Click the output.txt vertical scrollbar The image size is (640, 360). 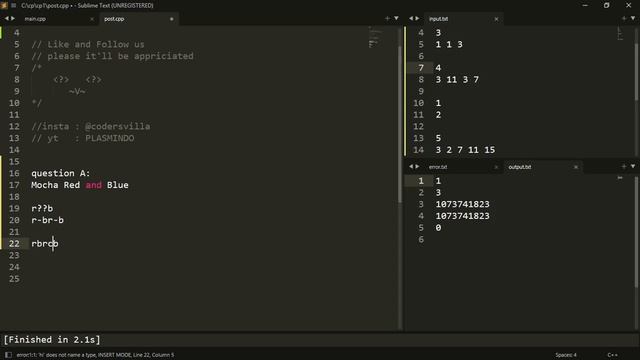(x=637, y=233)
